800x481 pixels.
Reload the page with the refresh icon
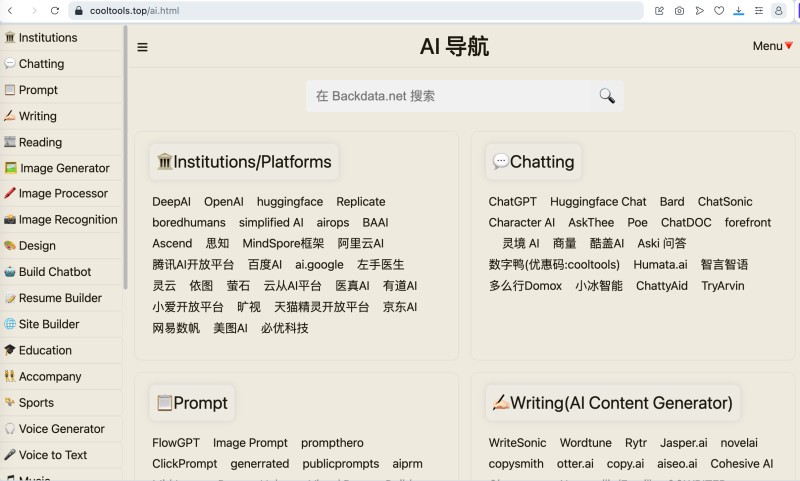point(55,10)
